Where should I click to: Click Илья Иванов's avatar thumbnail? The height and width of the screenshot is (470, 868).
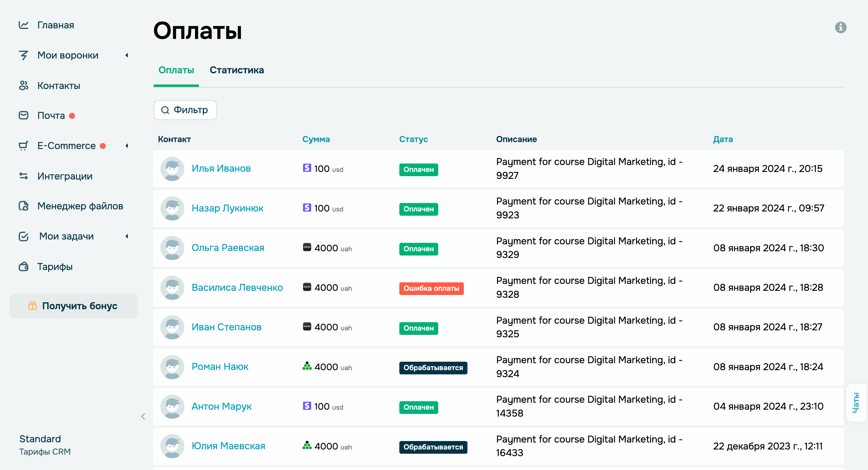172,169
